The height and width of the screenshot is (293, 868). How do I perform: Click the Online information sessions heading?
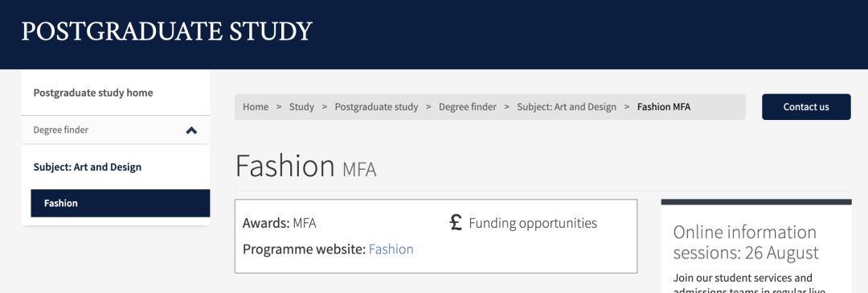pos(746,242)
